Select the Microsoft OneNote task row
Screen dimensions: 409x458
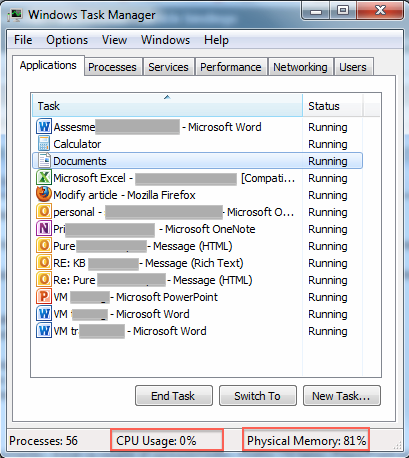[197, 229]
